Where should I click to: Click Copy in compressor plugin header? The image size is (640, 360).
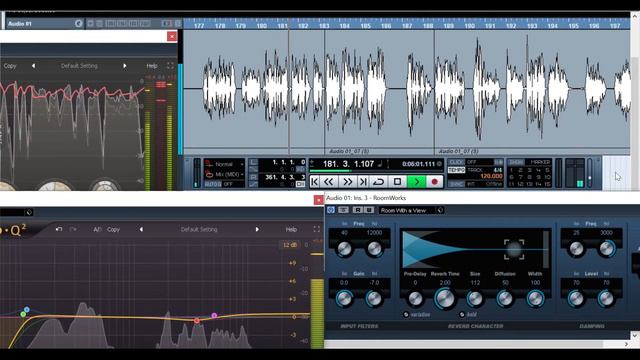click(10, 66)
